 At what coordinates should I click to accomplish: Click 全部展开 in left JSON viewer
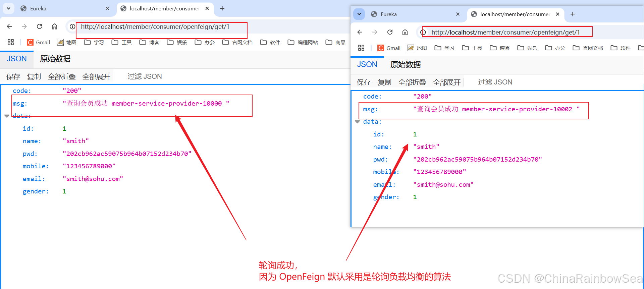click(96, 77)
